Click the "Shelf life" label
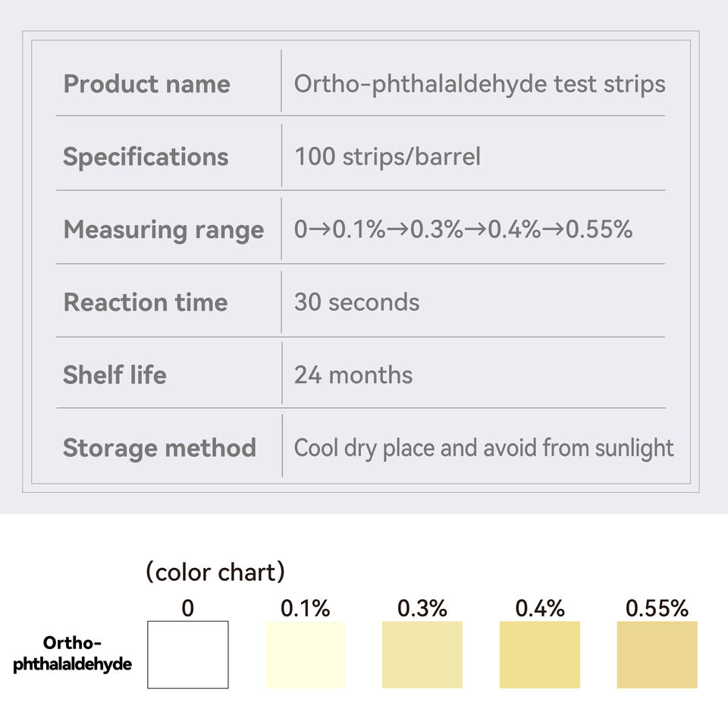728x728 pixels. pos(115,375)
